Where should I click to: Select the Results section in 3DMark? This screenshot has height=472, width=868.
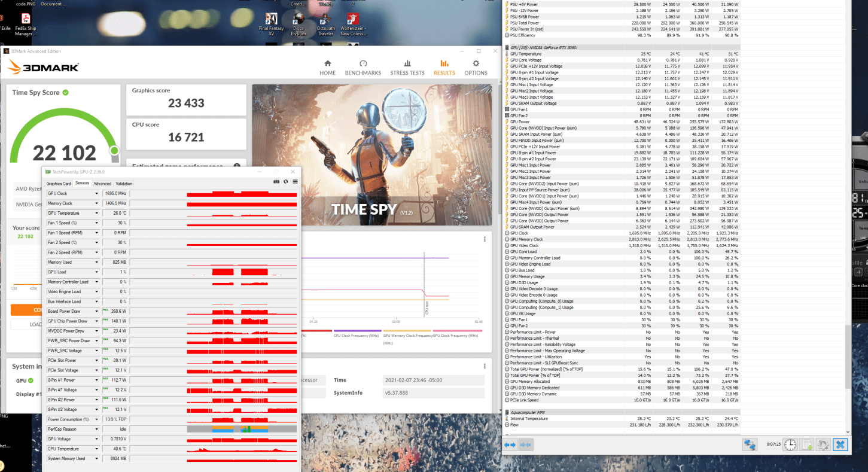(x=444, y=67)
